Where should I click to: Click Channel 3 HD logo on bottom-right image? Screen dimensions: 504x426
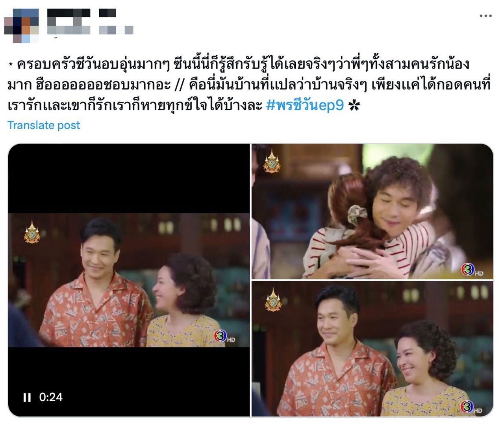point(471,407)
